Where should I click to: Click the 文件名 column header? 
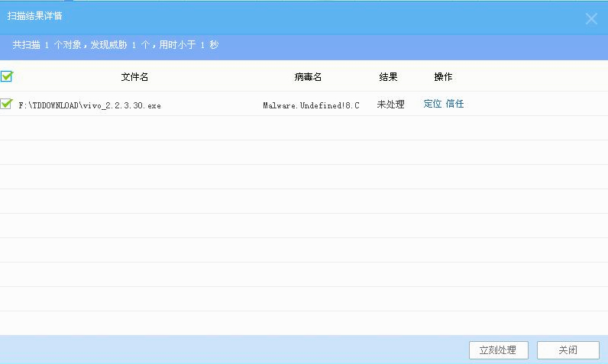134,77
